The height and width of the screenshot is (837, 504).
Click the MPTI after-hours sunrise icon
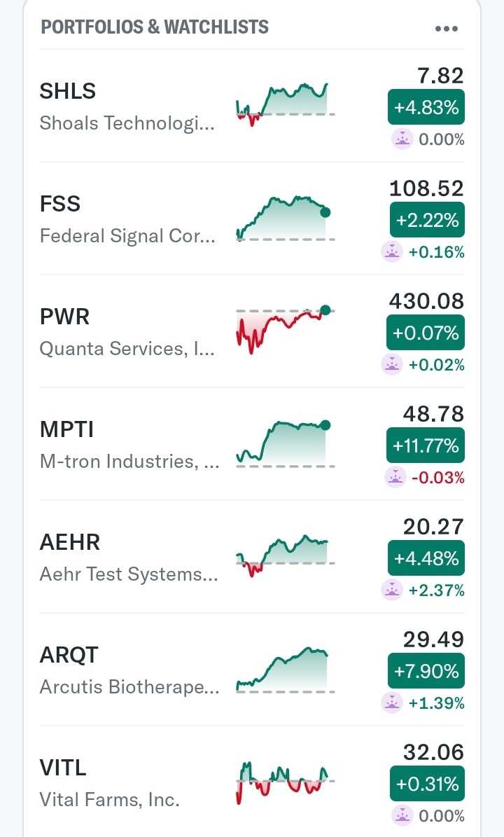coord(395,477)
